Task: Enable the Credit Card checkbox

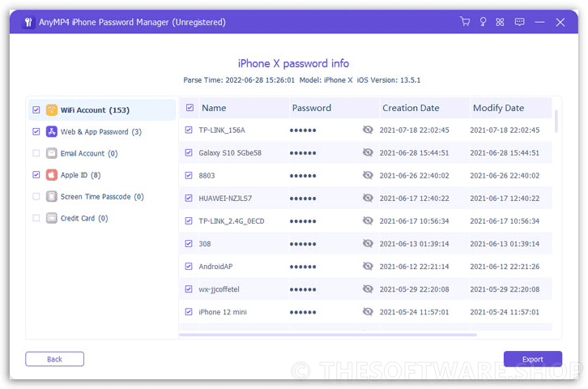Action: (36, 218)
